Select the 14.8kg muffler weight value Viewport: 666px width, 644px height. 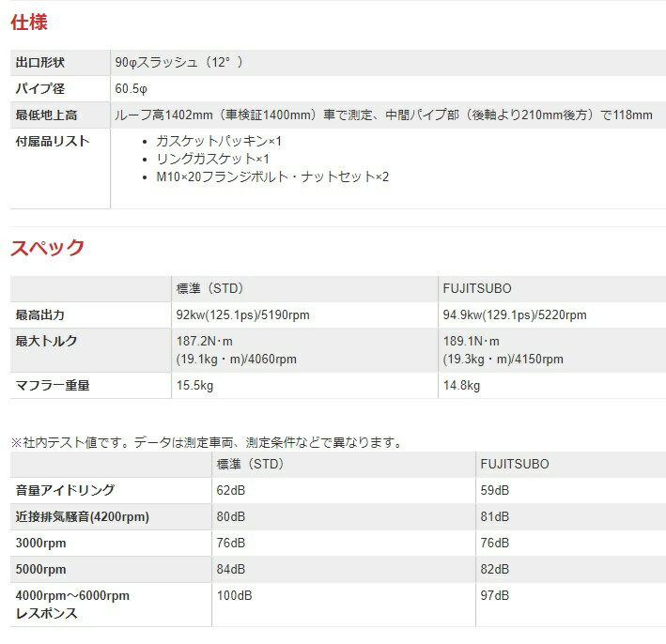tap(461, 386)
